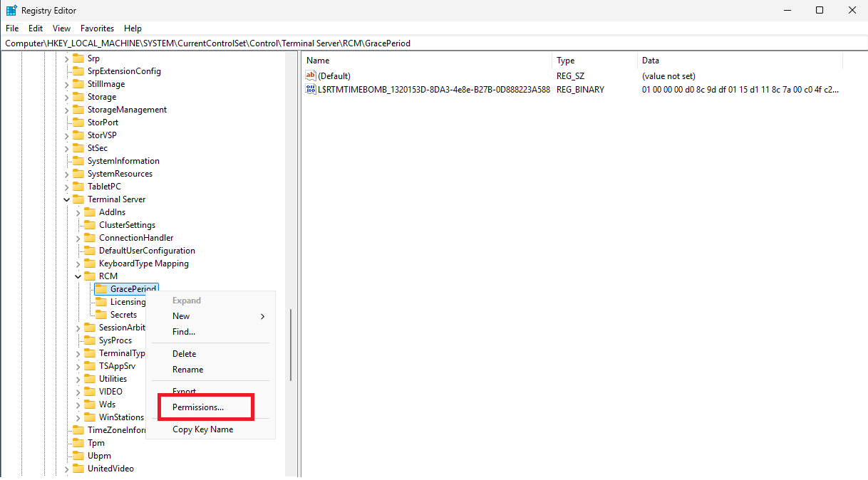This screenshot has height=480, width=868.
Task: Open the Favorites menu
Action: [x=97, y=28]
